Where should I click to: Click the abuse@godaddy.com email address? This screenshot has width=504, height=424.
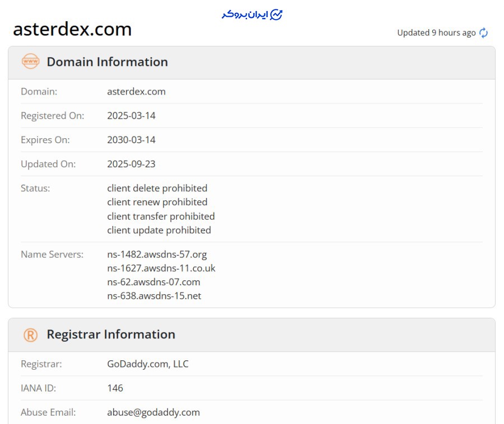[153, 412]
